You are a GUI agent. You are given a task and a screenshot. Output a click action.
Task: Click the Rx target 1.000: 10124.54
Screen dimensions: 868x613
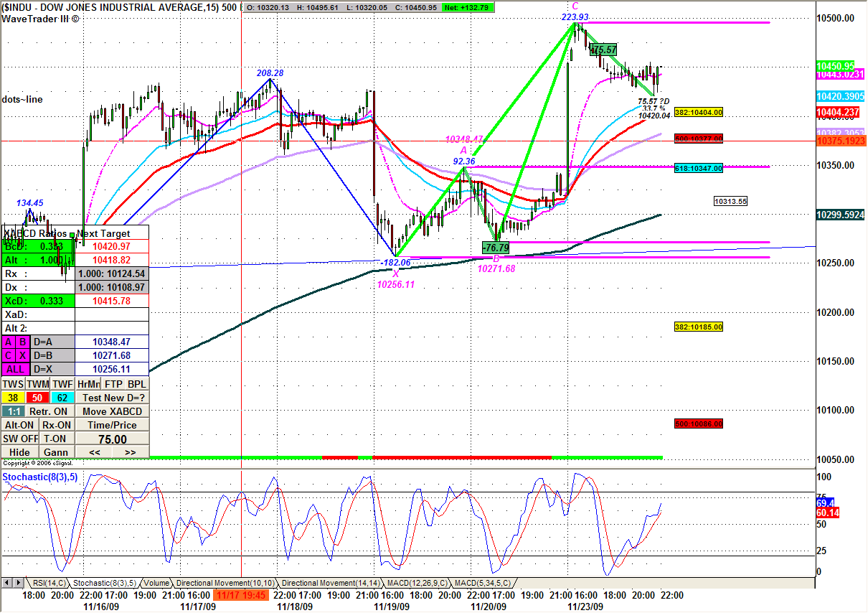pos(112,273)
